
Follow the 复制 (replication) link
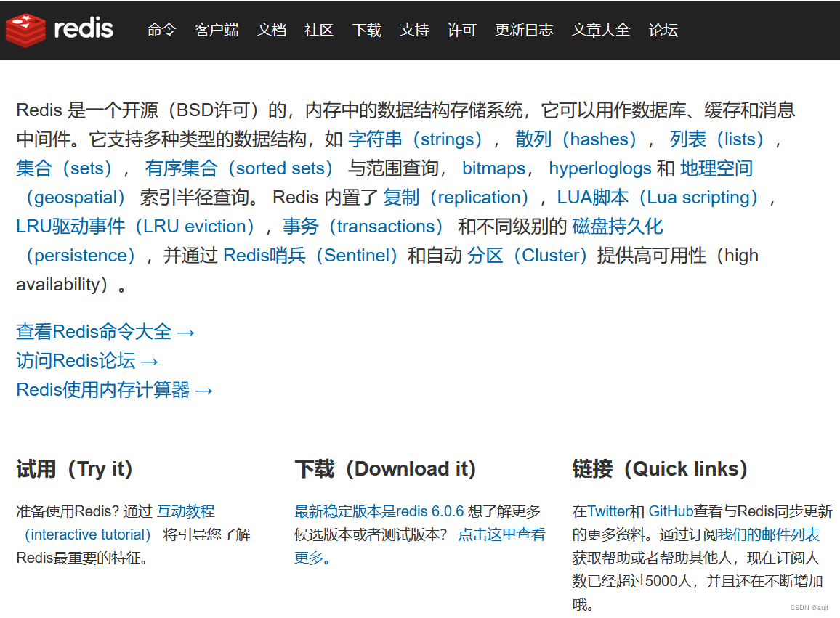(x=456, y=197)
